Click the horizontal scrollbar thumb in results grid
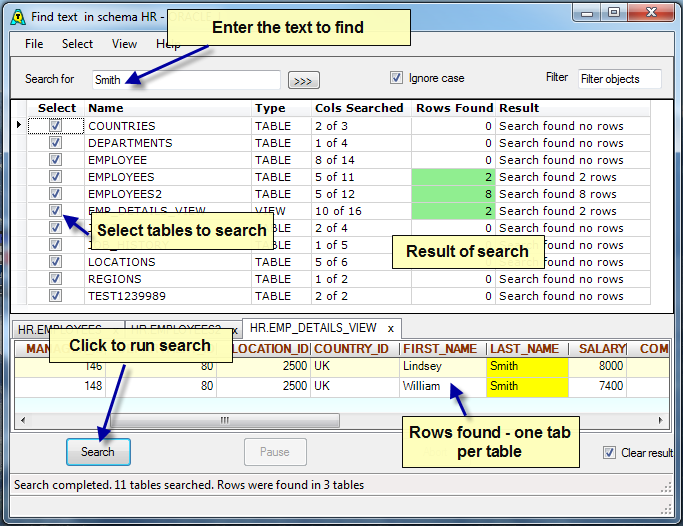Image resolution: width=683 pixels, height=526 pixels. tap(225, 421)
